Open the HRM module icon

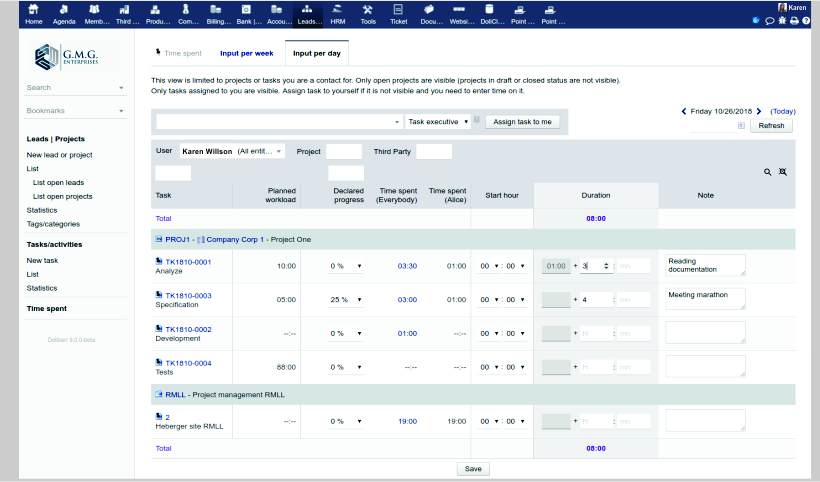click(339, 13)
